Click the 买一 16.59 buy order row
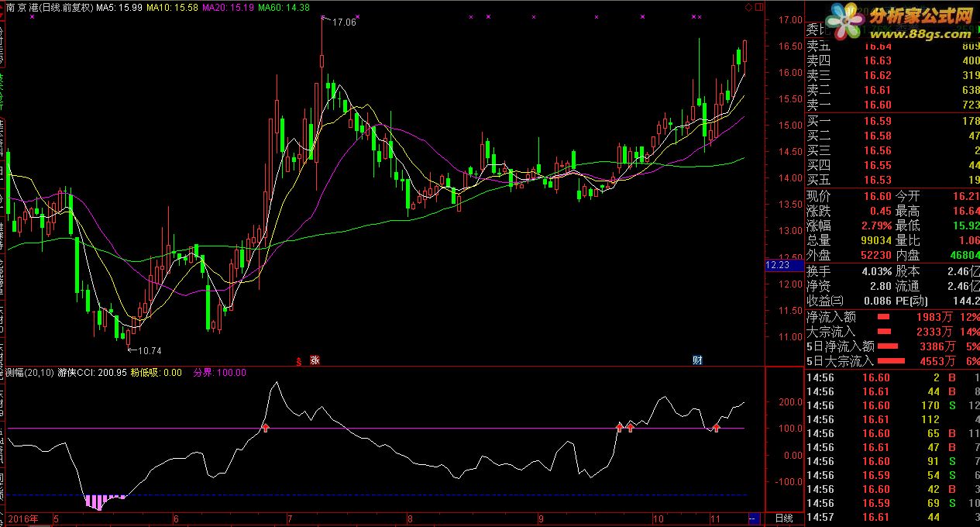The width and height of the screenshot is (980, 527). point(892,121)
